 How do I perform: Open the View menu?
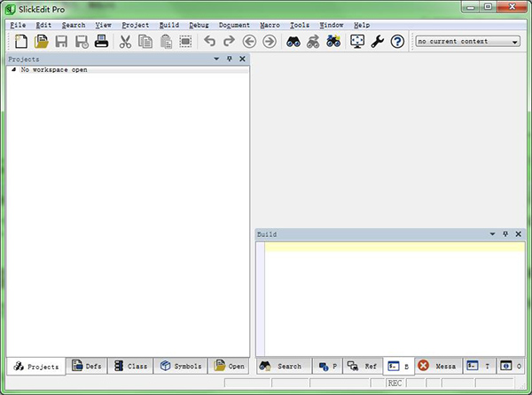click(103, 25)
